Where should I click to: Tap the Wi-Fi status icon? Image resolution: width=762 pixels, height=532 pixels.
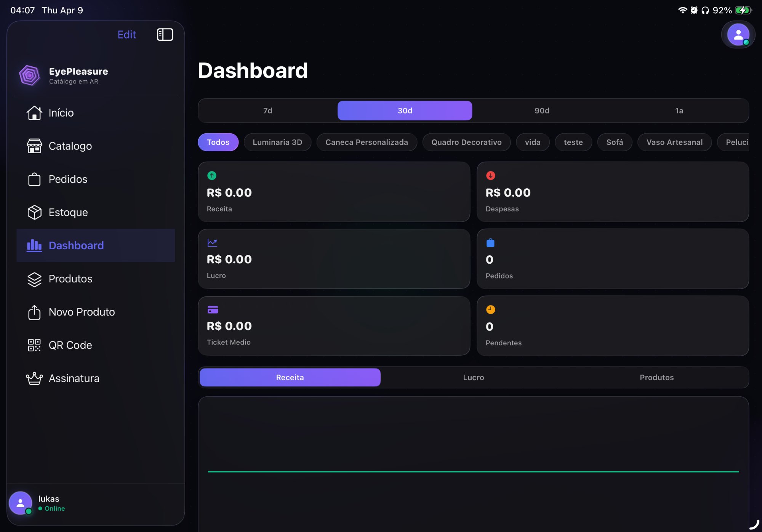[682, 10]
